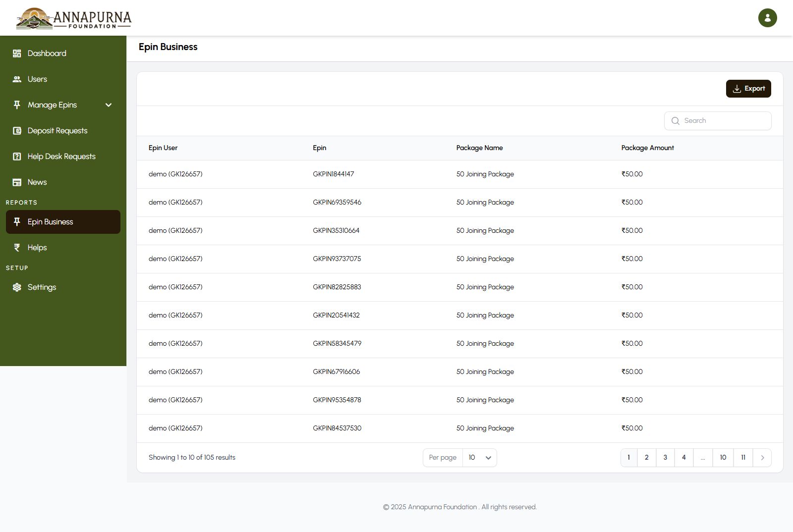Click the Help Desk question icon

click(x=17, y=157)
